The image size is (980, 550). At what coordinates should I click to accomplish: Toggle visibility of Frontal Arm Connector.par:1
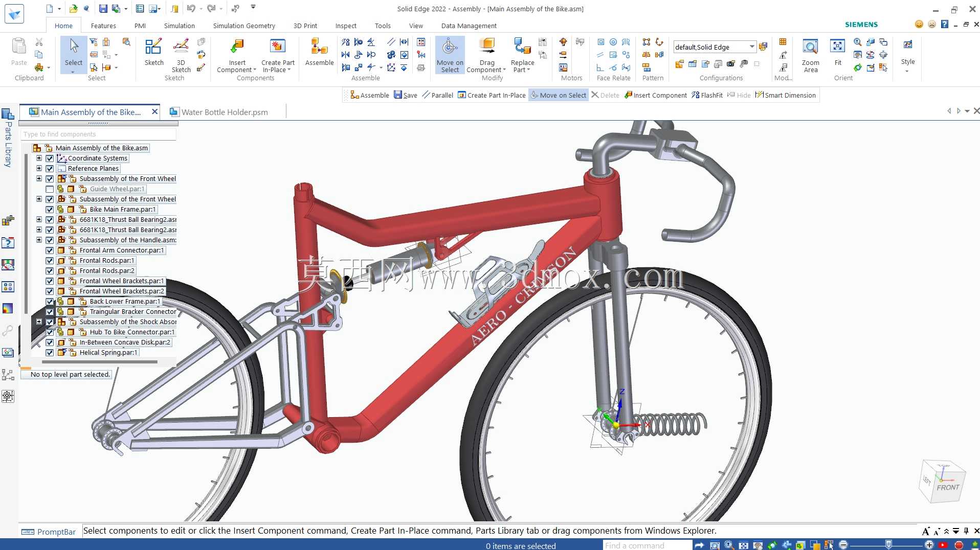[50, 250]
